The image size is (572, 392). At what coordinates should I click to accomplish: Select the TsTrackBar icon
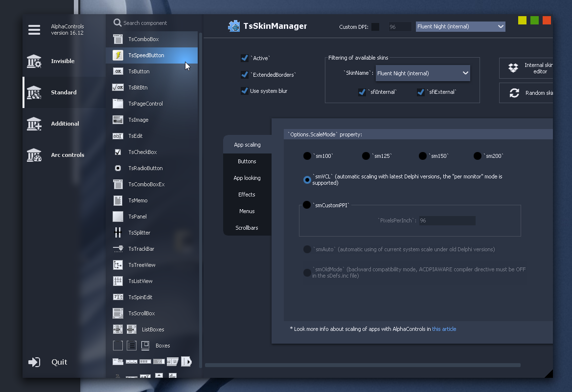[x=118, y=248]
